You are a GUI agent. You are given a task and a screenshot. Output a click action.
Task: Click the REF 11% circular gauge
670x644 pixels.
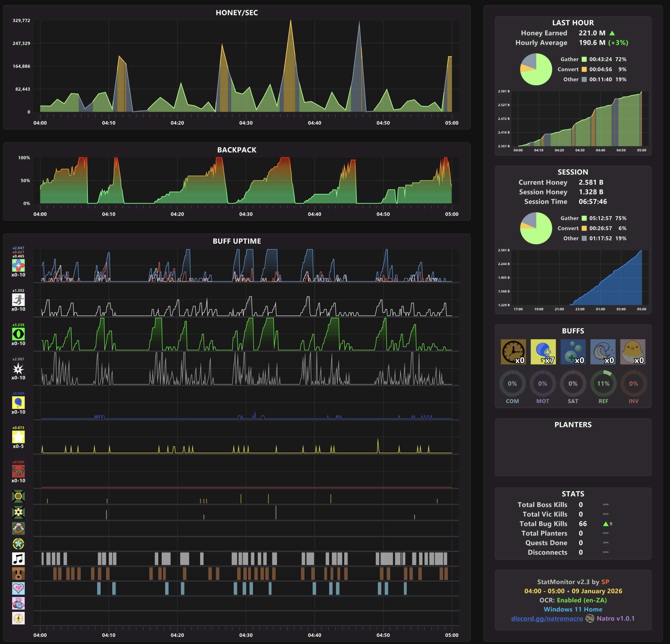pos(603,384)
